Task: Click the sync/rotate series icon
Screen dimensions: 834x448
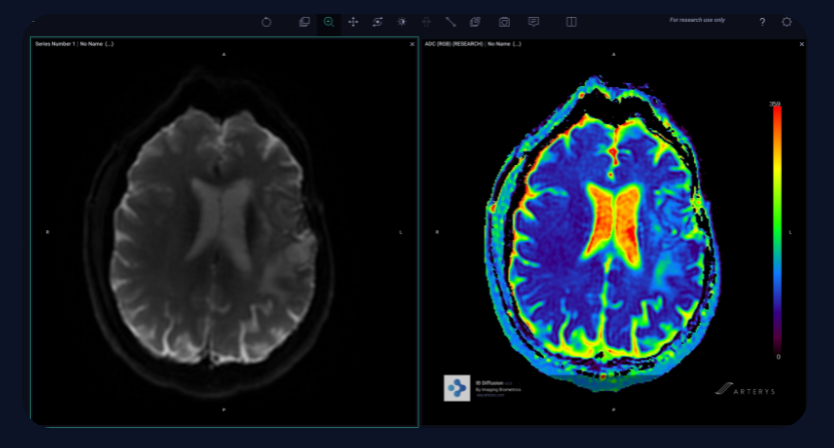Action: [x=378, y=22]
